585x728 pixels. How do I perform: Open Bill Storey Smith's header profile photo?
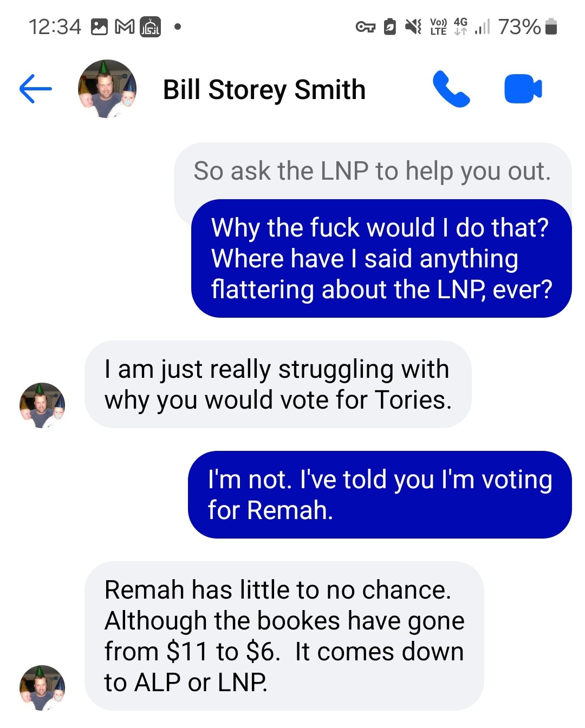click(x=107, y=89)
